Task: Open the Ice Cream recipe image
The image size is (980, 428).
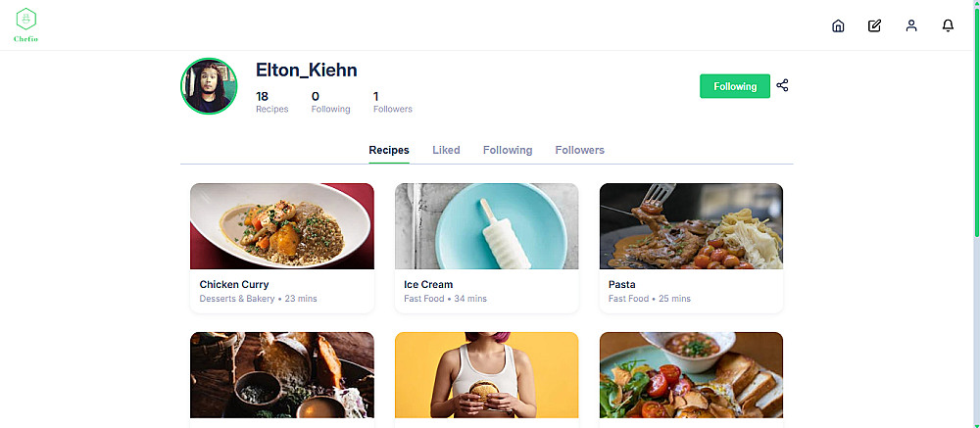Action: (486, 226)
